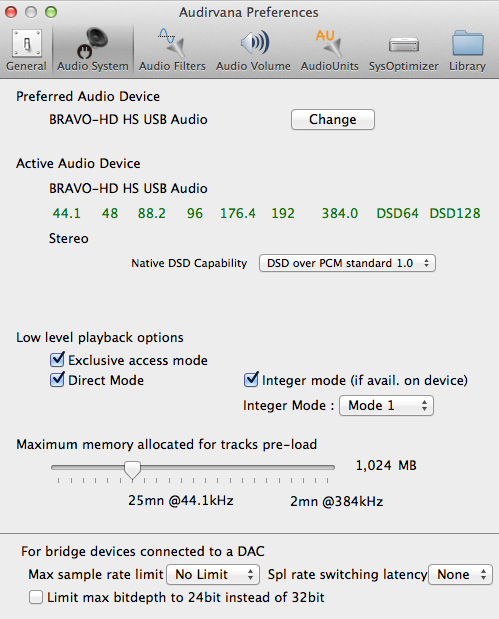The width and height of the screenshot is (499, 619).
Task: Click the Stereo channel label
Action: click(69, 238)
